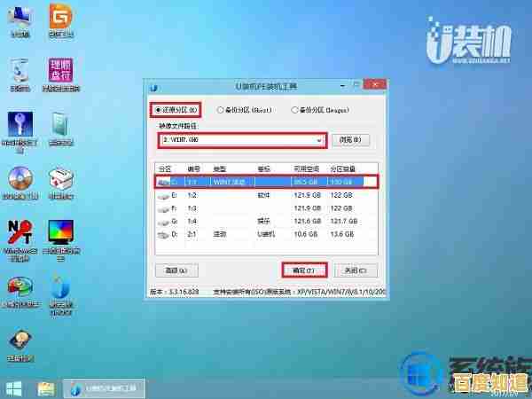532x399 pixels.
Task: Click the G: drive disk icon
Action: point(163,223)
